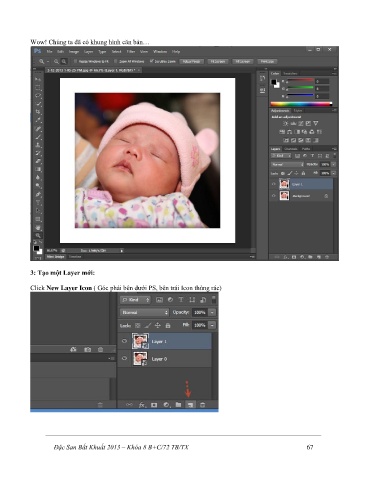This screenshot has height=480, width=370.
Task: Add a Levels adjustment
Action: pos(293,124)
